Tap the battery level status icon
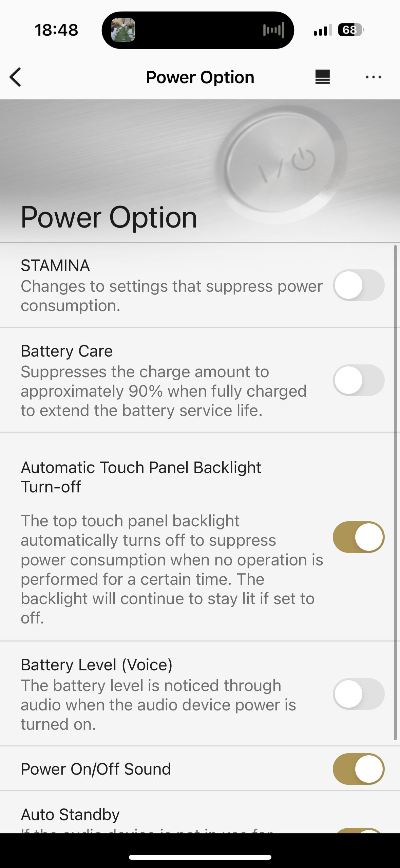The width and height of the screenshot is (400, 868). click(x=351, y=30)
